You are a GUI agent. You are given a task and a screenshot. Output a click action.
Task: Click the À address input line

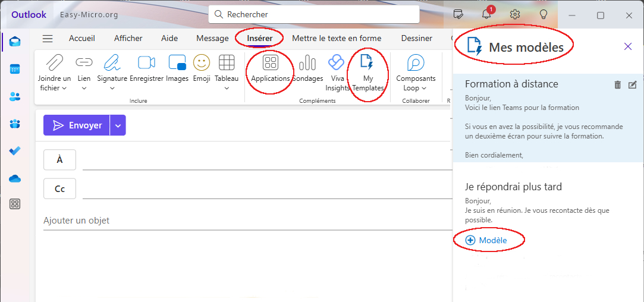click(x=266, y=160)
